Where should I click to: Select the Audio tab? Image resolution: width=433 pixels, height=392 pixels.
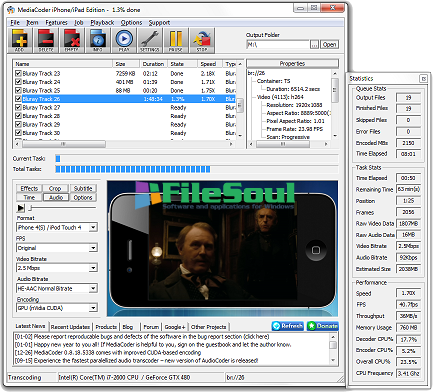point(56,198)
